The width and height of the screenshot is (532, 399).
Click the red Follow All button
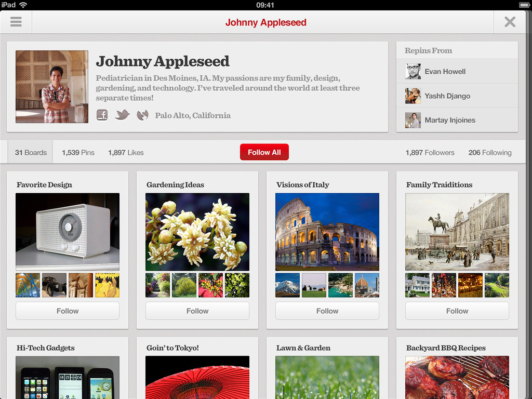[x=264, y=152]
